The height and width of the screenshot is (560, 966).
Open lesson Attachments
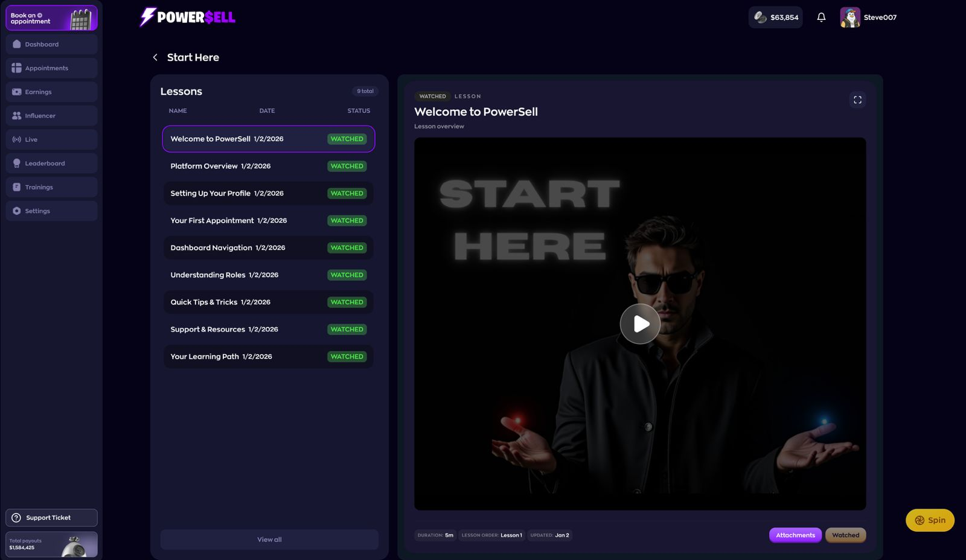click(795, 535)
